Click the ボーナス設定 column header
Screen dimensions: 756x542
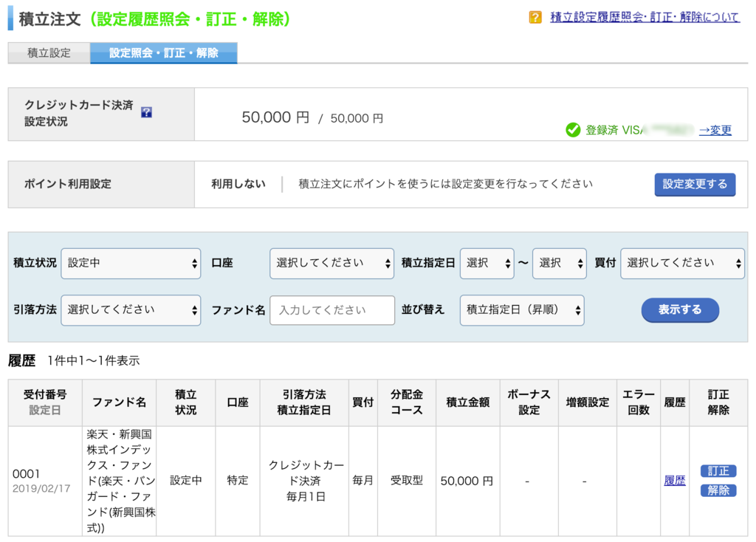(529, 402)
